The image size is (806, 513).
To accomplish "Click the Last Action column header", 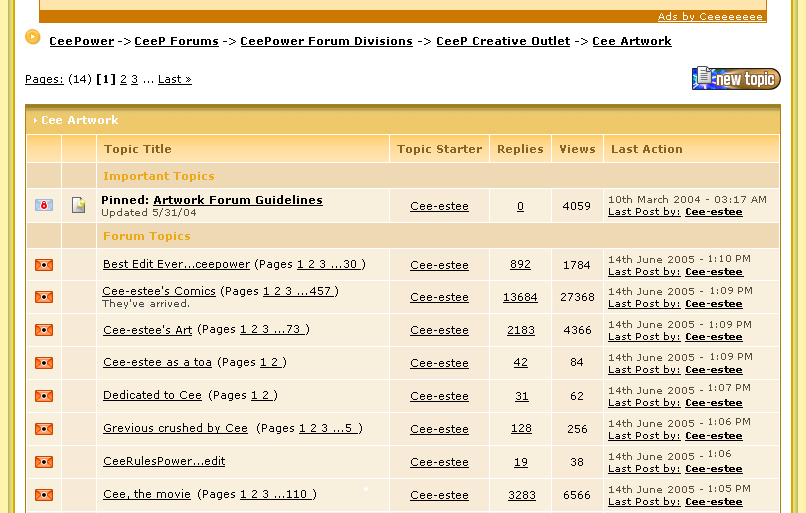I will pos(647,149).
